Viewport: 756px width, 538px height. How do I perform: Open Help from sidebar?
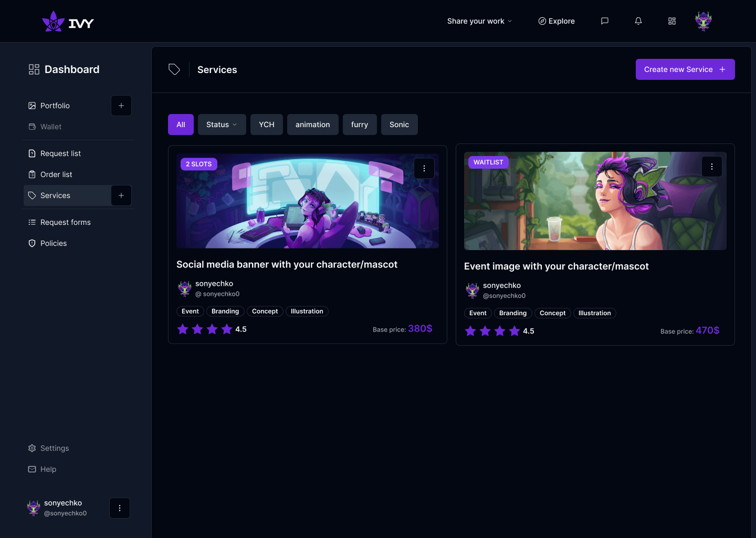48,469
